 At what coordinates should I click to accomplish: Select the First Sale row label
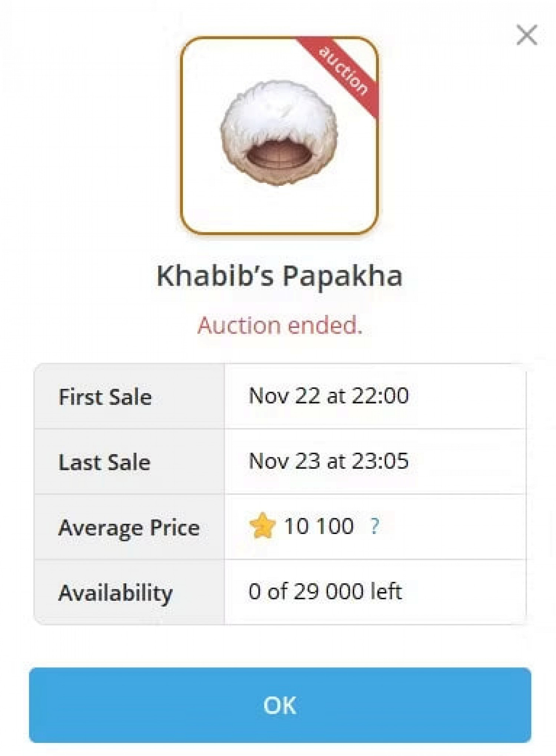[x=105, y=397]
